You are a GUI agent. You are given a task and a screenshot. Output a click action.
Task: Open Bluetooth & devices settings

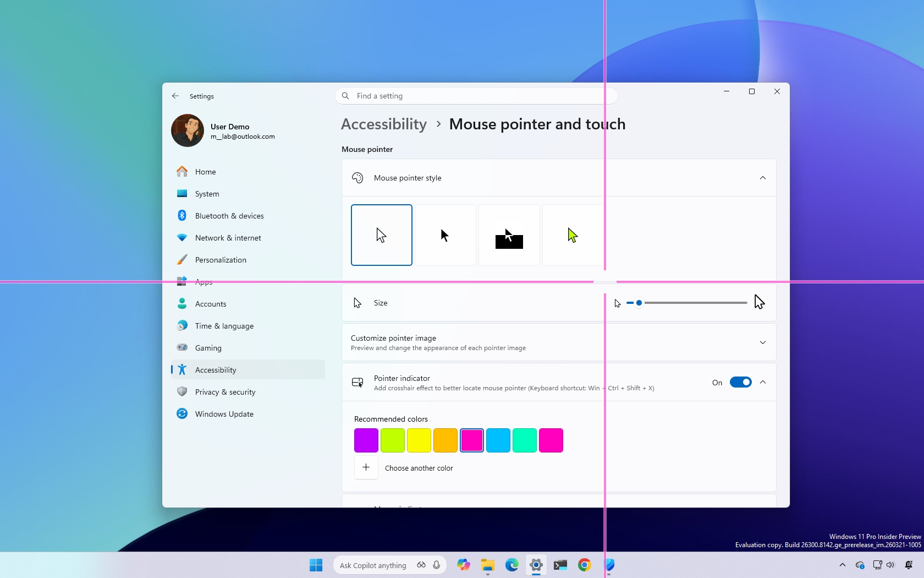pyautogui.click(x=228, y=215)
